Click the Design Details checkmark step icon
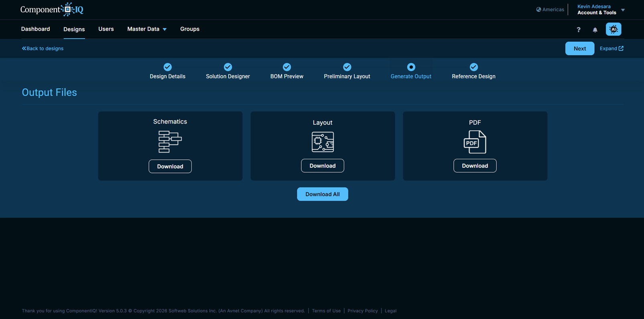 [168, 67]
